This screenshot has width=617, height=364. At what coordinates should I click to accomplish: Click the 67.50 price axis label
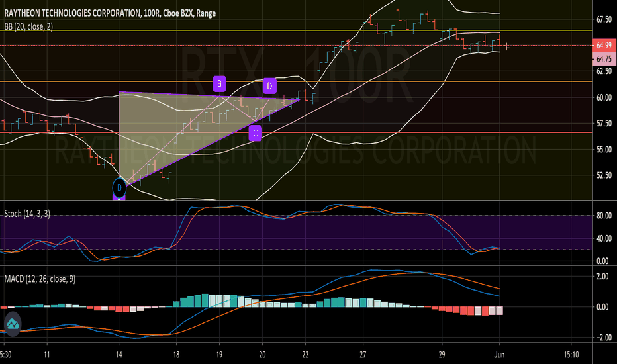point(604,19)
